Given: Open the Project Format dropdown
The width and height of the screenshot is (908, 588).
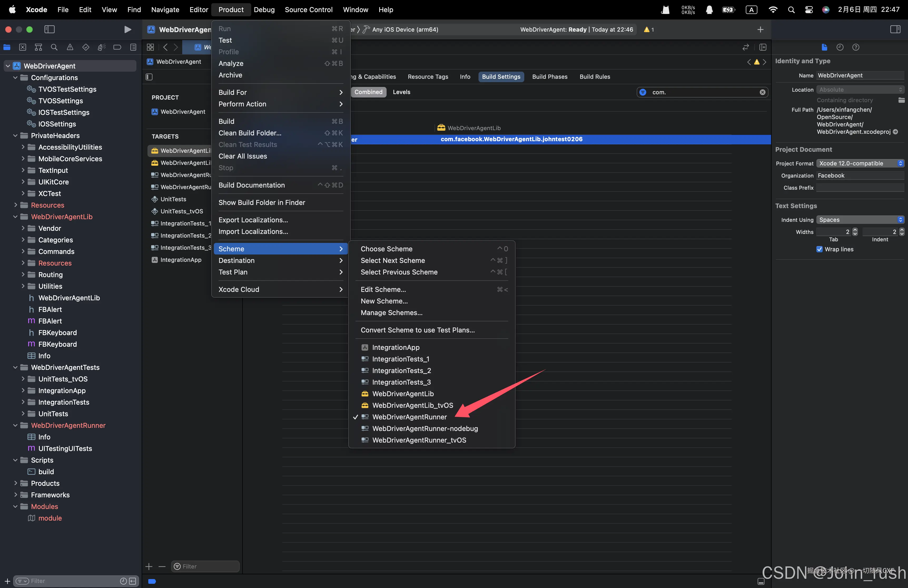Looking at the screenshot, I should [860, 163].
